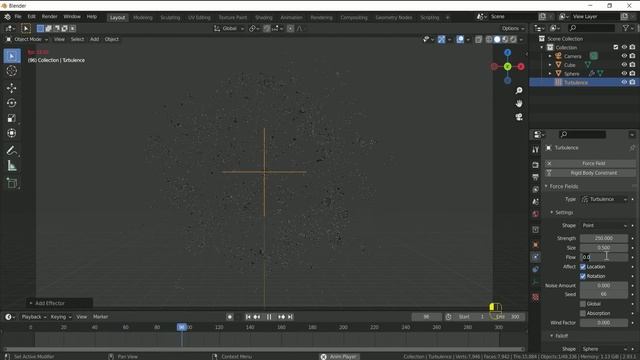Open the Shape Point dropdown
The width and height of the screenshot is (640, 360).
click(604, 226)
